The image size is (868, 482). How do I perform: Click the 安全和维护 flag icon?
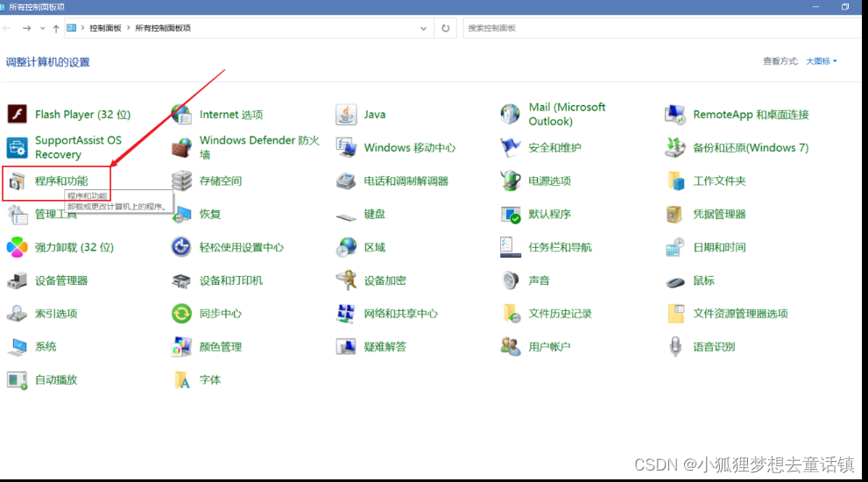(x=511, y=147)
